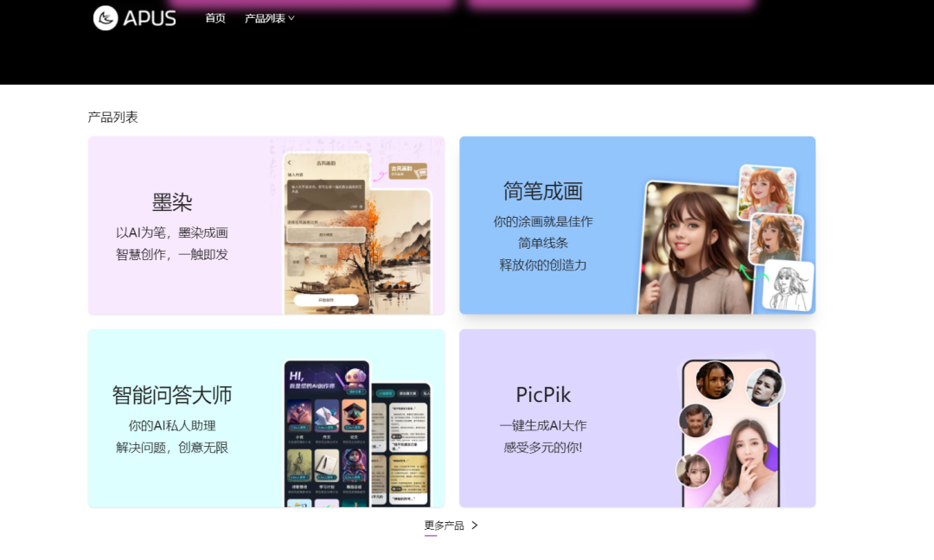Click the curly-haired woman avatar circle

pyautogui.click(x=714, y=380)
